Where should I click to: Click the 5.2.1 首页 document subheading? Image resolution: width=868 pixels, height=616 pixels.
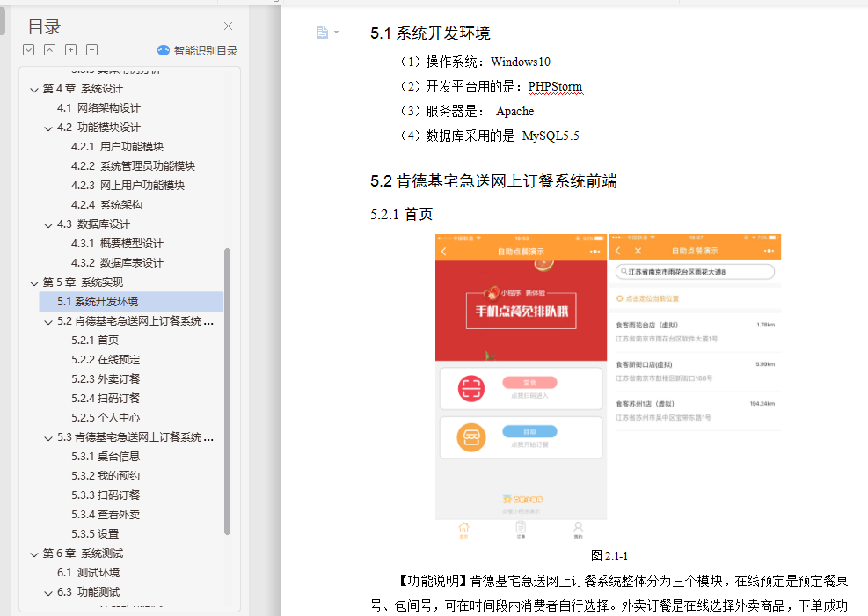401,215
